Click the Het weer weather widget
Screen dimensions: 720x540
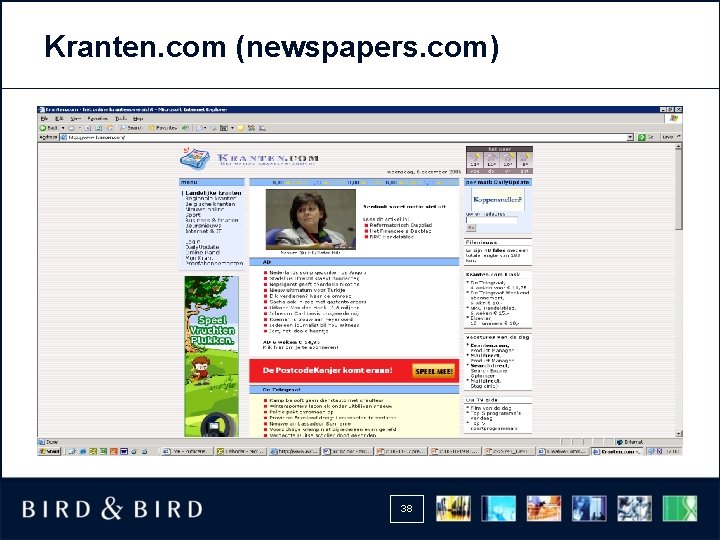coord(499,160)
